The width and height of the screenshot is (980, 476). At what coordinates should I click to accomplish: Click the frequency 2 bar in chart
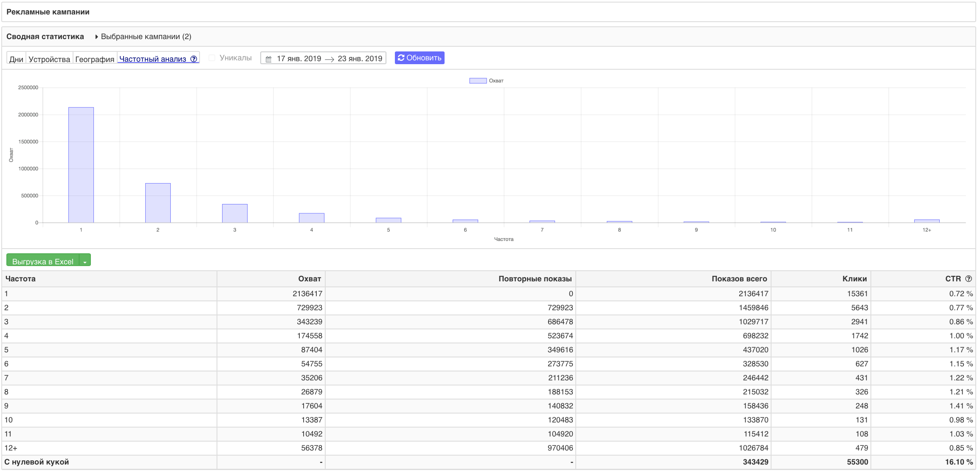[158, 203]
